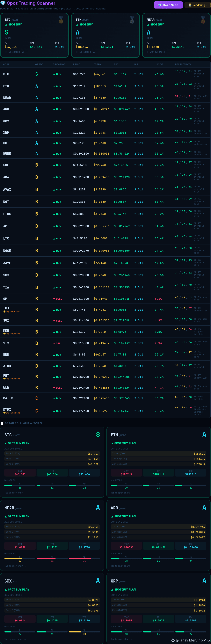The image size is (211, 644).
Task: Click the XRP plan STOP $1.1905 box
Action: coord(126,619)
